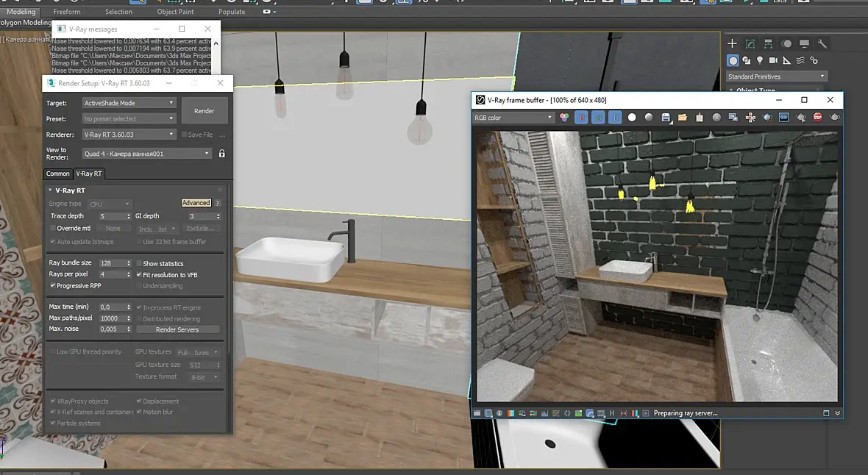
Task: Click the Render Servers button
Action: (177, 329)
